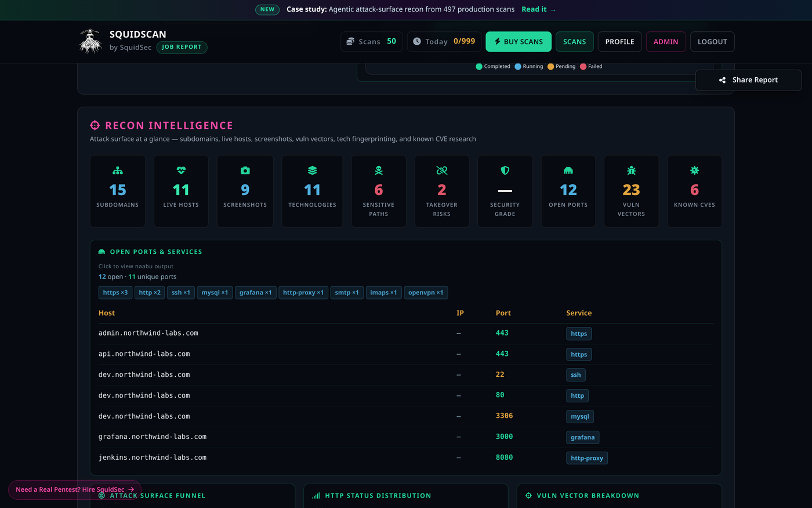Open the Admin navigation item
Image resolution: width=812 pixels, height=508 pixels.
[666, 42]
